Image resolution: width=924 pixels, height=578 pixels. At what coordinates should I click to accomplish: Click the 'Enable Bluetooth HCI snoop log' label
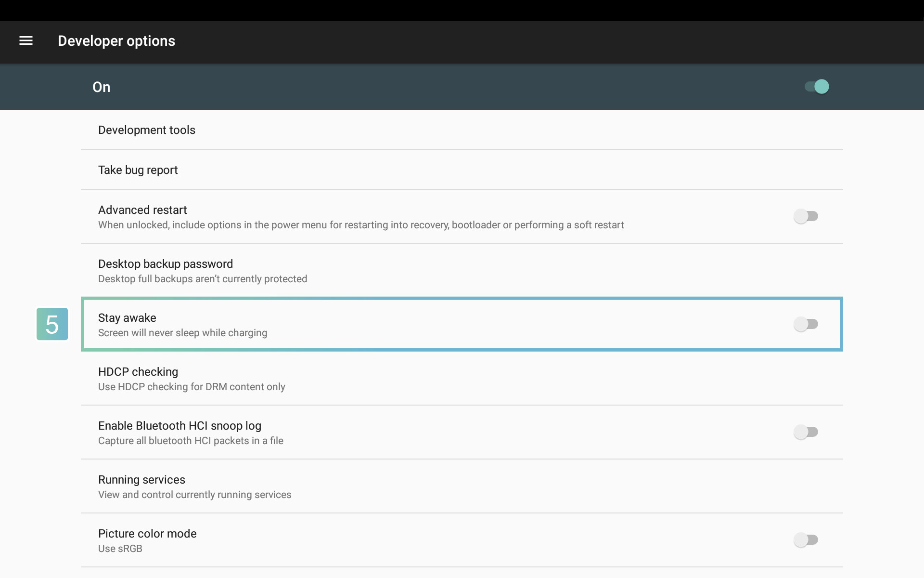pyautogui.click(x=180, y=426)
